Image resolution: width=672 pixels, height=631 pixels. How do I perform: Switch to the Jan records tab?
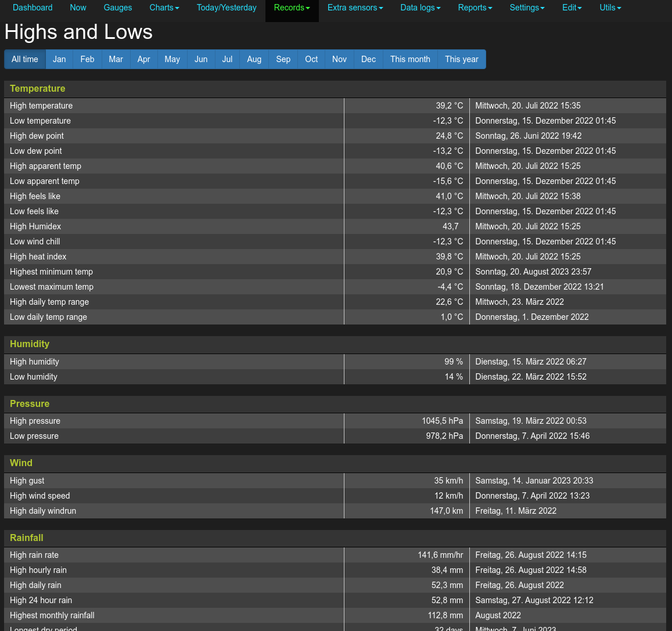[x=59, y=59]
